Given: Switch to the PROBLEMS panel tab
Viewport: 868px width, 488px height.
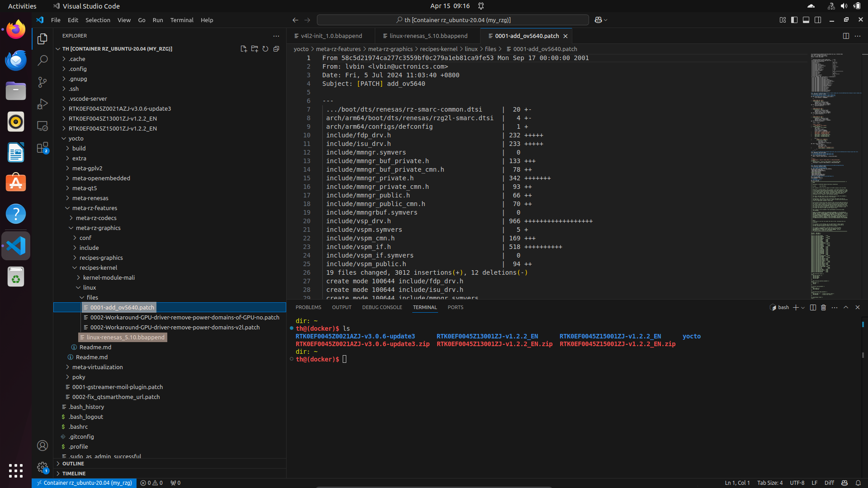Looking at the screenshot, I should pyautogui.click(x=308, y=307).
